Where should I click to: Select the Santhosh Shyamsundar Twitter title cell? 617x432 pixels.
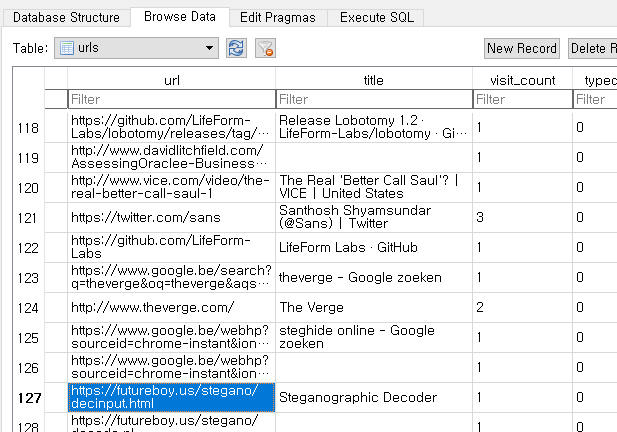[374, 218]
